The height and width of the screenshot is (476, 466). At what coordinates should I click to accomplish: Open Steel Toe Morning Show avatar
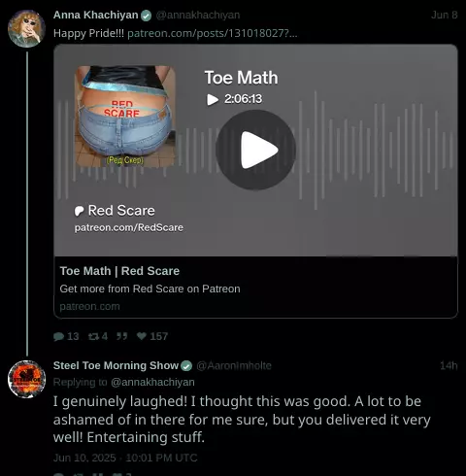pos(26,379)
